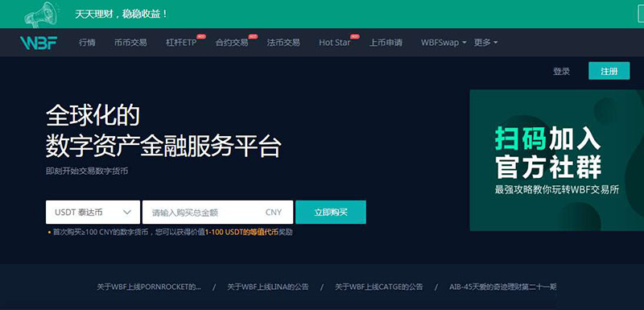Click the 登录 login link
This screenshot has width=644, height=310.
(561, 72)
